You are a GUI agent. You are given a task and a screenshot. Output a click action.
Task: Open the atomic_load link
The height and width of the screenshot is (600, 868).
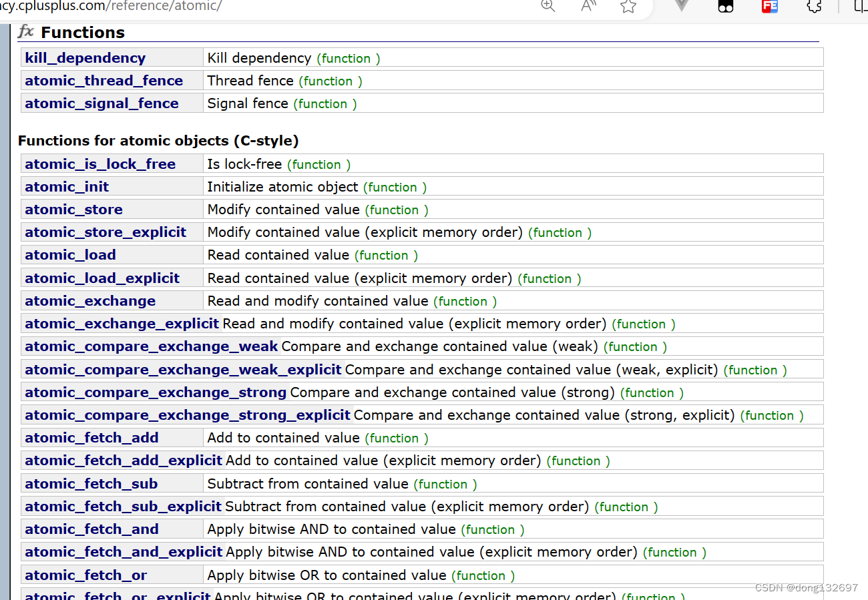click(x=70, y=255)
